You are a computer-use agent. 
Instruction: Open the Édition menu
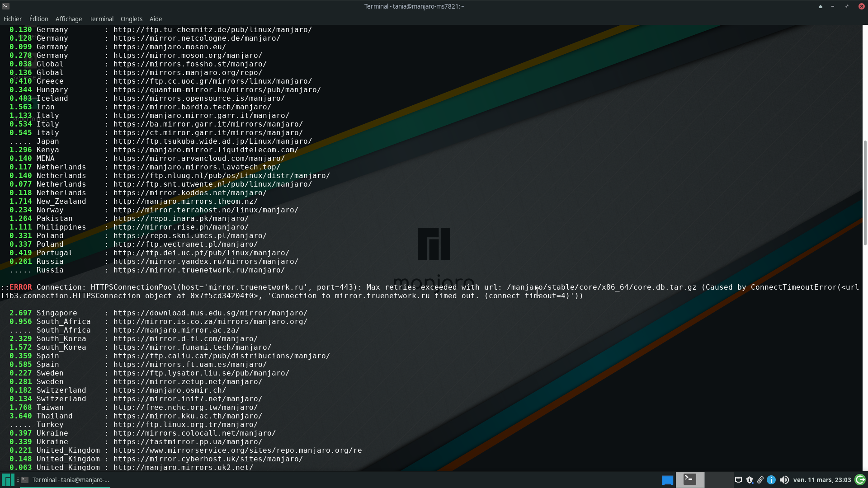39,19
